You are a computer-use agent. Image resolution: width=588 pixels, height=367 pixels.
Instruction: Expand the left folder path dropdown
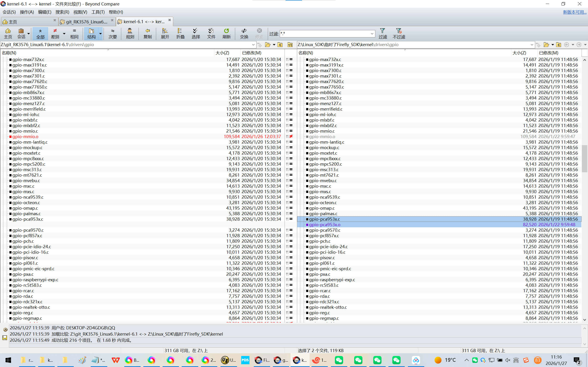[253, 45]
